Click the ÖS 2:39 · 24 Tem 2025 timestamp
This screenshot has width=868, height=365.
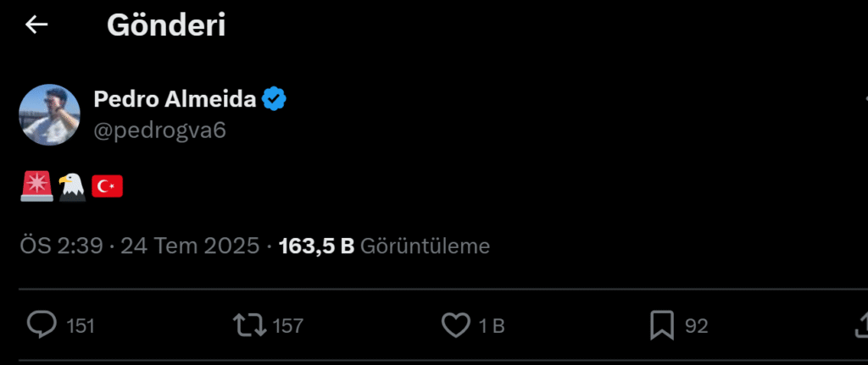pos(139,246)
